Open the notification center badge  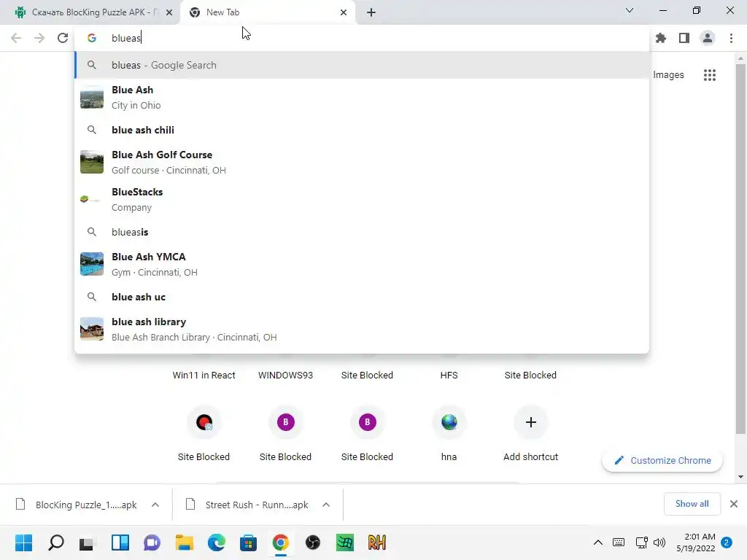(x=727, y=542)
